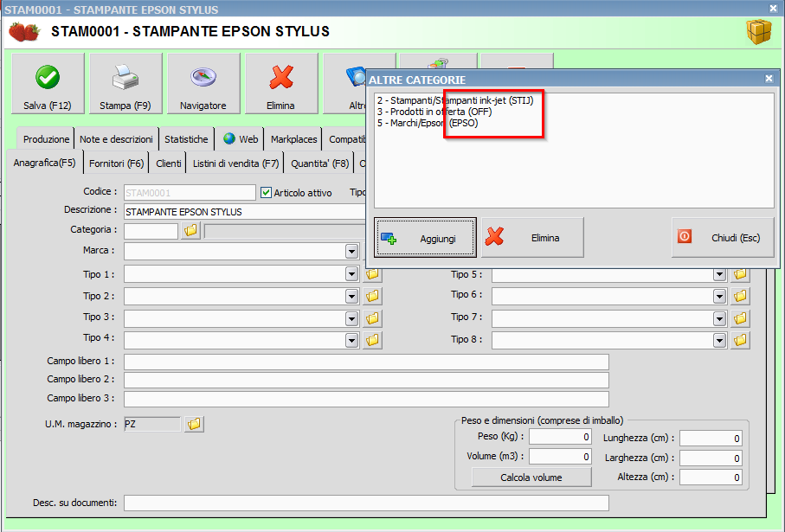This screenshot has width=785, height=532.
Task: Expand the Tipo 6 dropdown arrow
Action: point(719,297)
